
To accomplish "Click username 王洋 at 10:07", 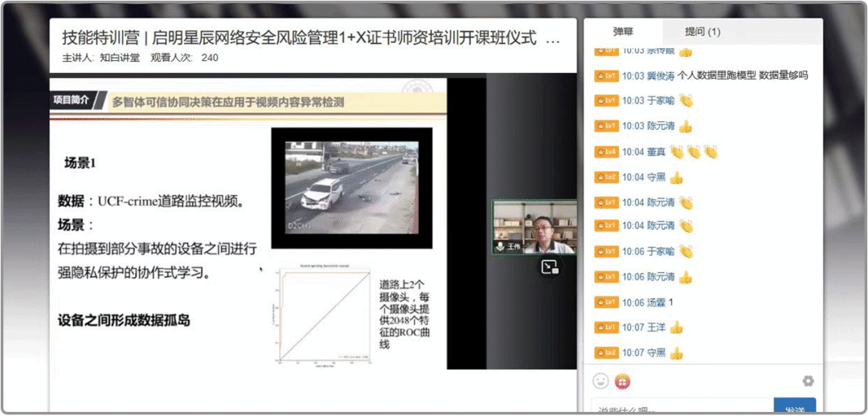I will [x=656, y=328].
